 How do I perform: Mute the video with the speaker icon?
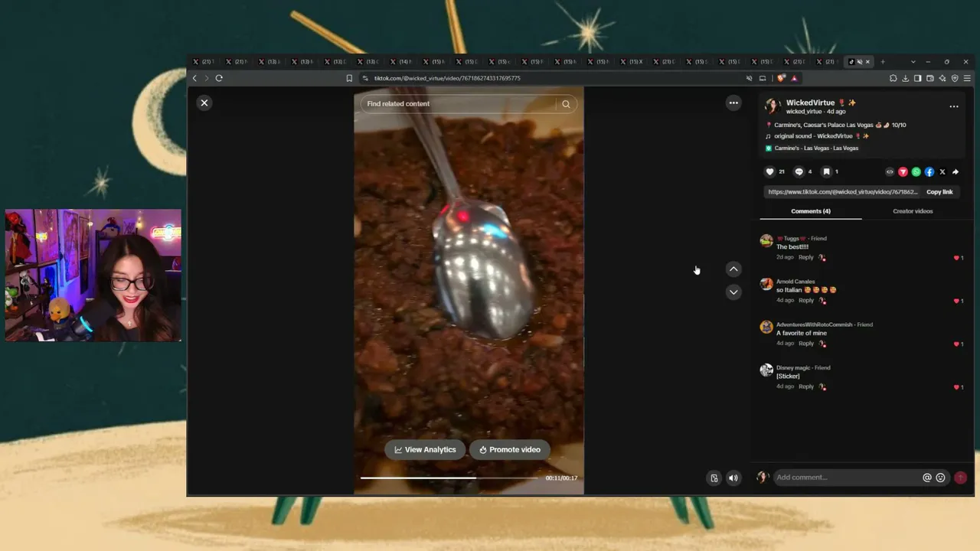point(733,478)
